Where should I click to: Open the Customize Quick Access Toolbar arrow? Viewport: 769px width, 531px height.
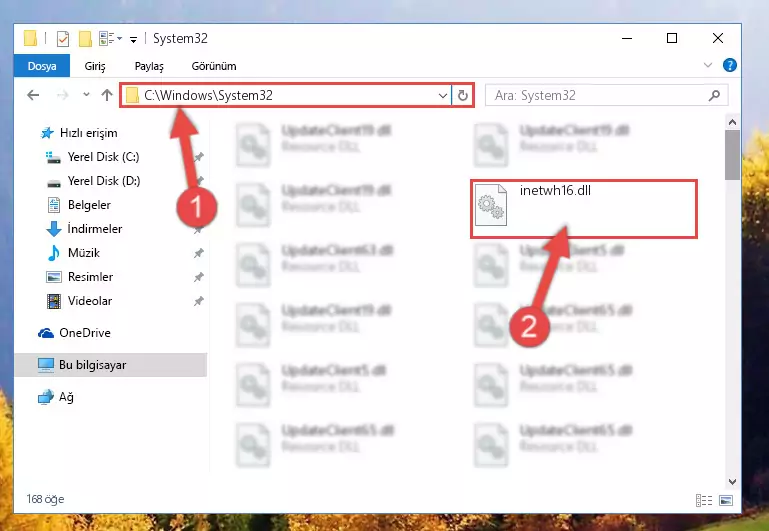coord(133,39)
